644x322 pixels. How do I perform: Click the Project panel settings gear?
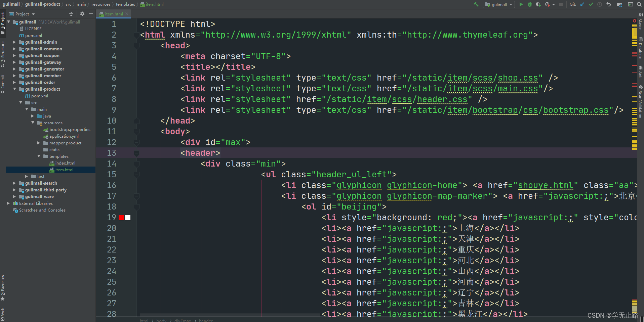coord(82,14)
